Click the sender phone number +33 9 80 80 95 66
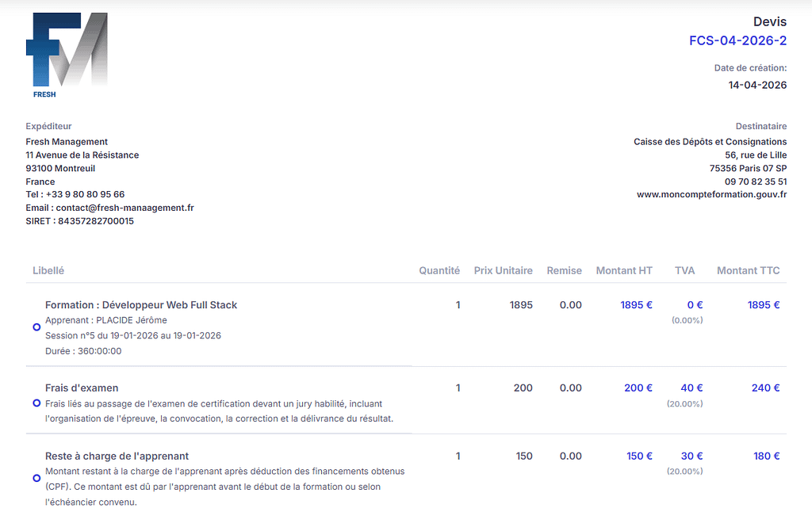 pos(85,194)
